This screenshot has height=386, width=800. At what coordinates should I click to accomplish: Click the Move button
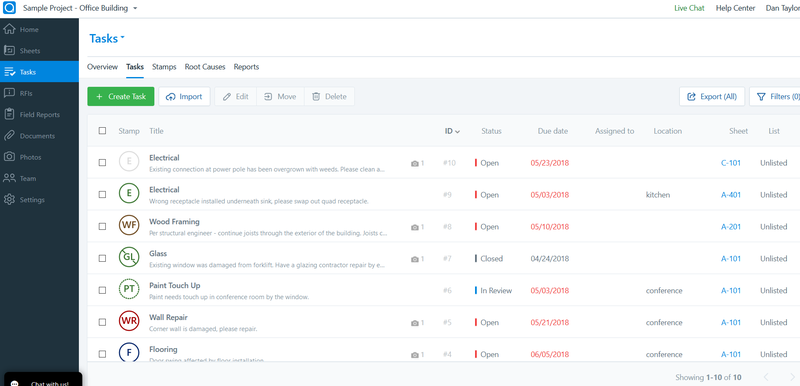[280, 96]
